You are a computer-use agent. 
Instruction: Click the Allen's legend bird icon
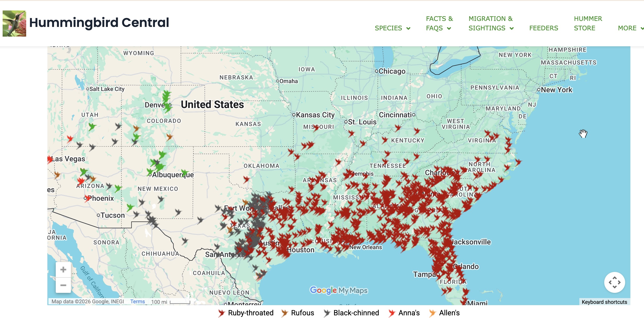pos(432,313)
